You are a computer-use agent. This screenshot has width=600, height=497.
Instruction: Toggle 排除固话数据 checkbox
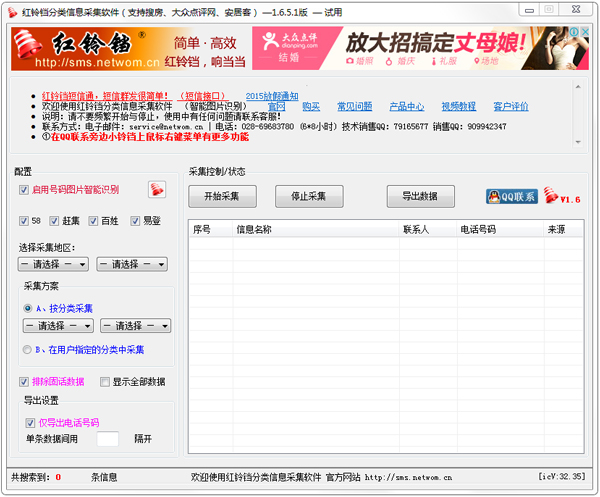(x=24, y=381)
